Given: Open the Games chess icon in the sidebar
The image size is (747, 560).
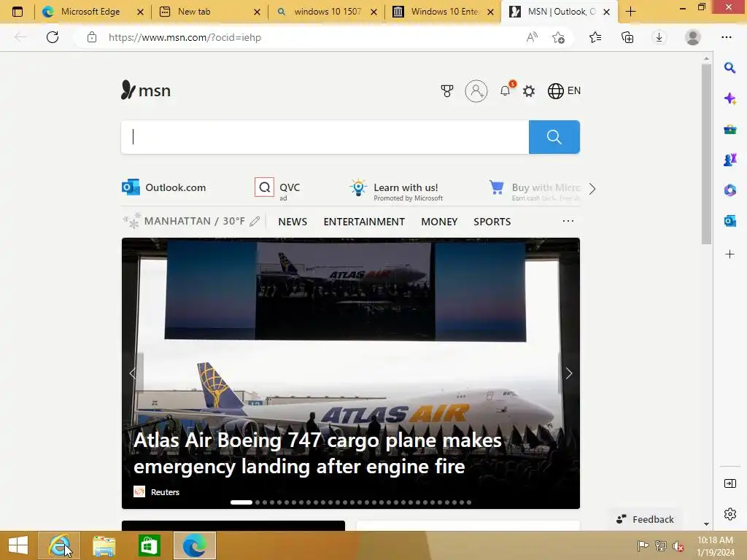Looking at the screenshot, I should click(x=729, y=160).
